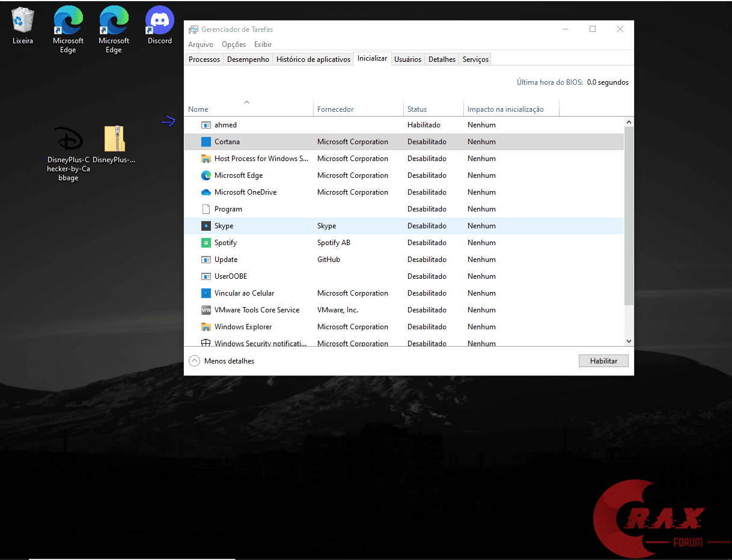Collapse view with Menos detalhes

tap(222, 361)
